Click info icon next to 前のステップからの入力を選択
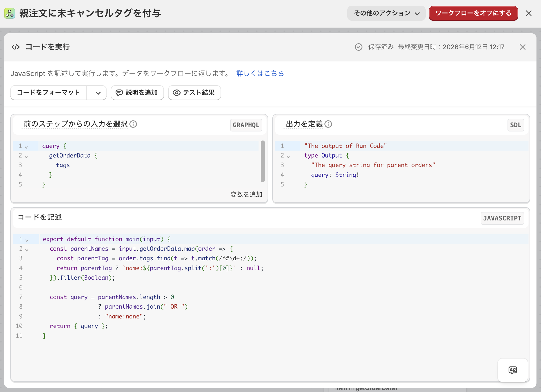 point(133,124)
